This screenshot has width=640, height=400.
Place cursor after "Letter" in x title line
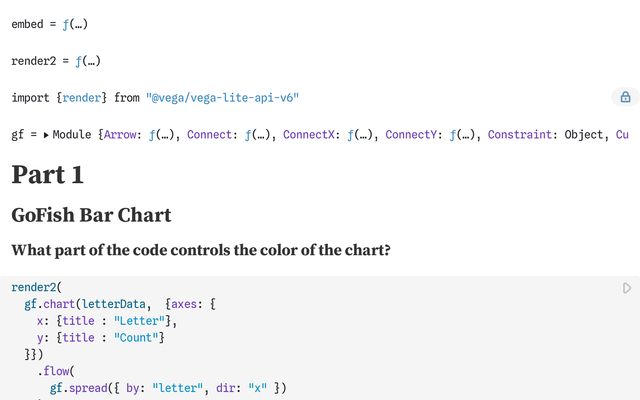(x=165, y=321)
